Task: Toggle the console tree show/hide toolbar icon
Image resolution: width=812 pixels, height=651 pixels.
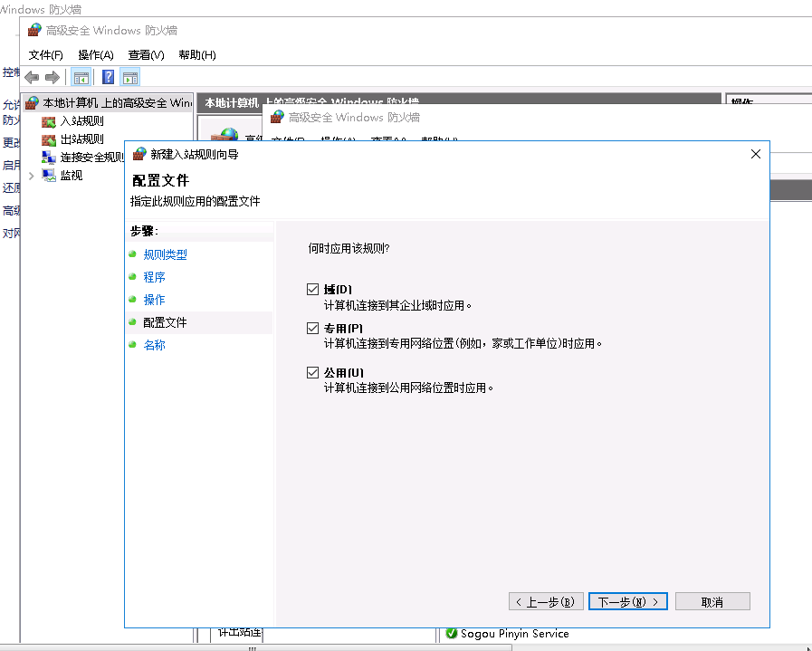Action: [81, 77]
